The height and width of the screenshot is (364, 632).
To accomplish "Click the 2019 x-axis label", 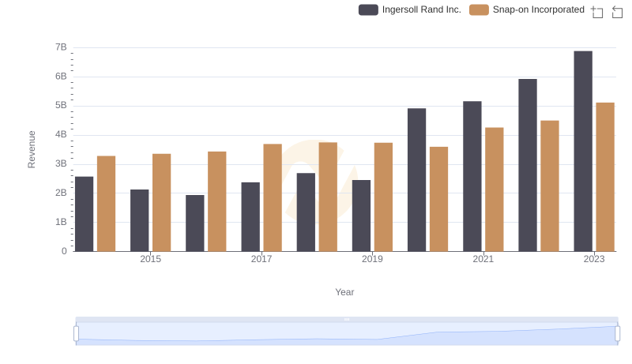I will point(372,259).
